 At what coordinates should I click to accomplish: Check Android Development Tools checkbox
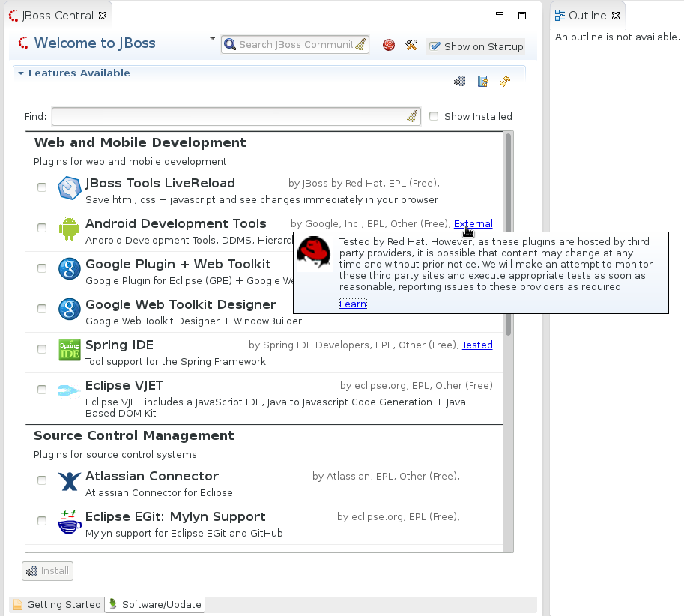pyautogui.click(x=42, y=228)
